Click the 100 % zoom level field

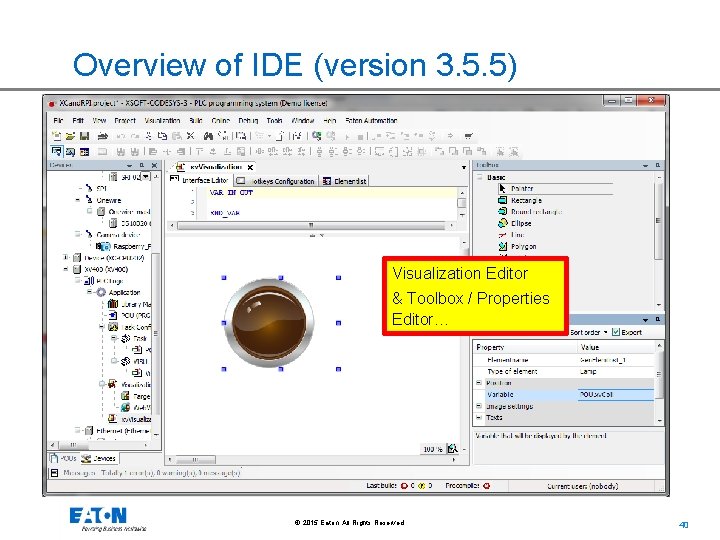coord(433,449)
